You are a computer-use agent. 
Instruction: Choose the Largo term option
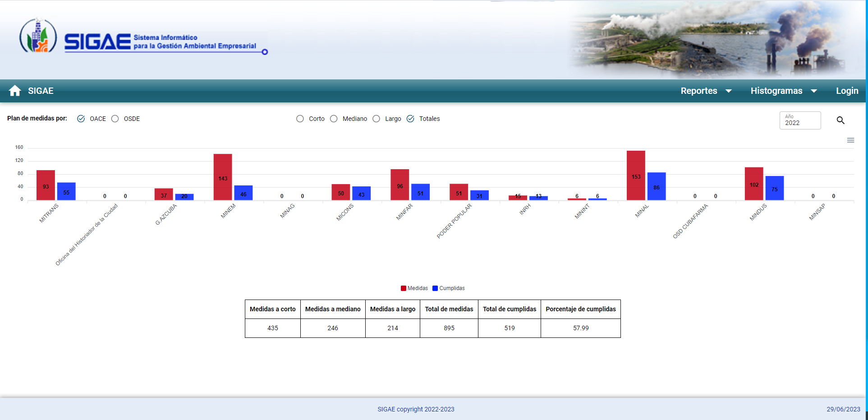point(376,119)
